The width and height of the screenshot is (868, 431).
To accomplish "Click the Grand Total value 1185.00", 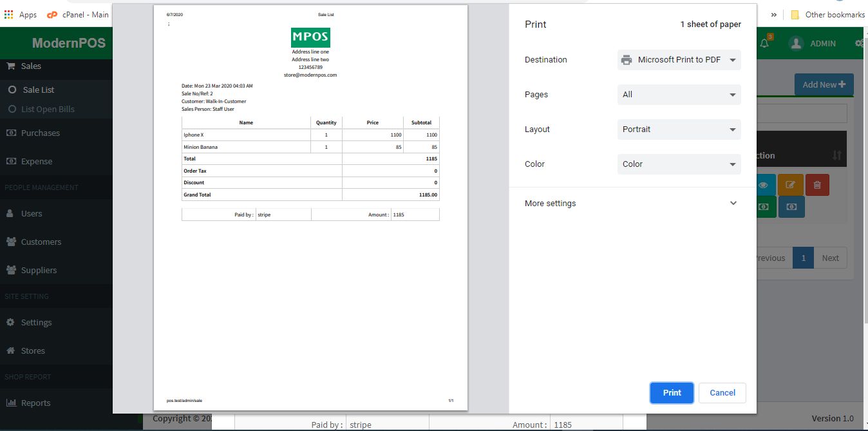I will click(x=428, y=195).
